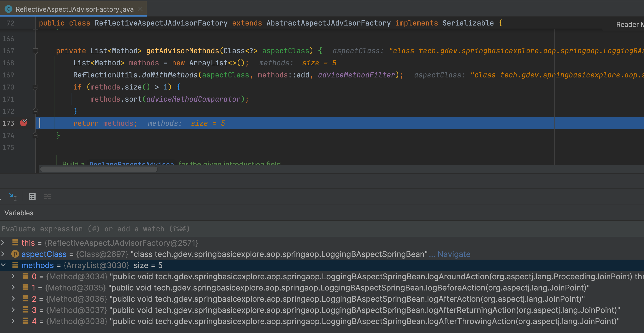Click the fold end marker at line 174
The height and width of the screenshot is (333, 644).
(x=35, y=135)
